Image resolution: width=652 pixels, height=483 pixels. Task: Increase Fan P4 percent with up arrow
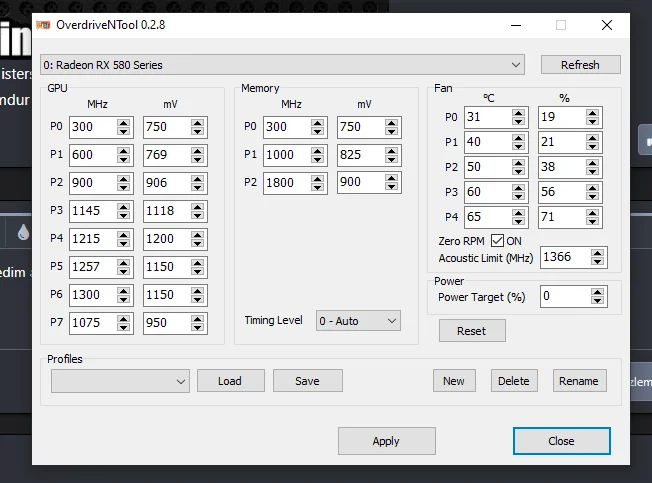(592, 212)
